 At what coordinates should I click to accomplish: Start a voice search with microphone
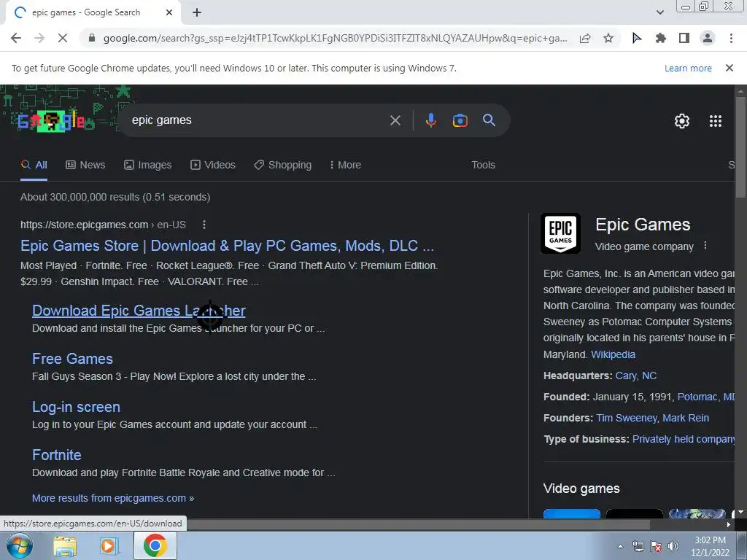click(x=430, y=120)
